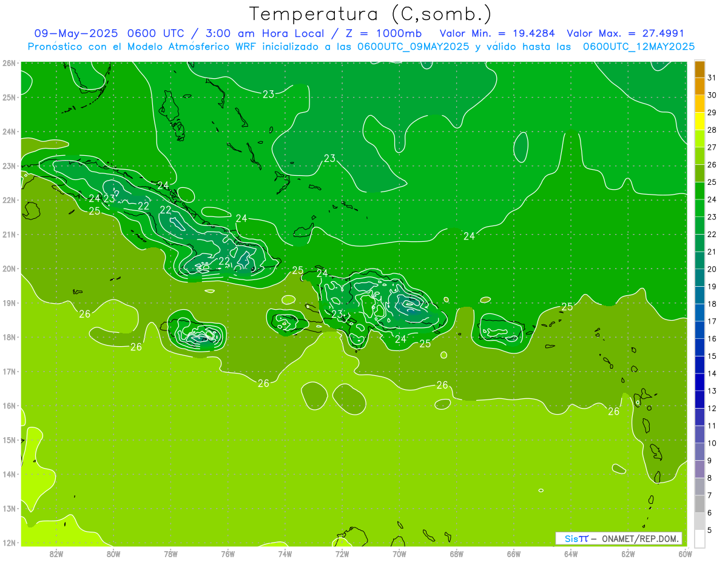Screen dimensions: 728x562
Task: Click the longitude axis label "60W"
Action: click(x=685, y=554)
